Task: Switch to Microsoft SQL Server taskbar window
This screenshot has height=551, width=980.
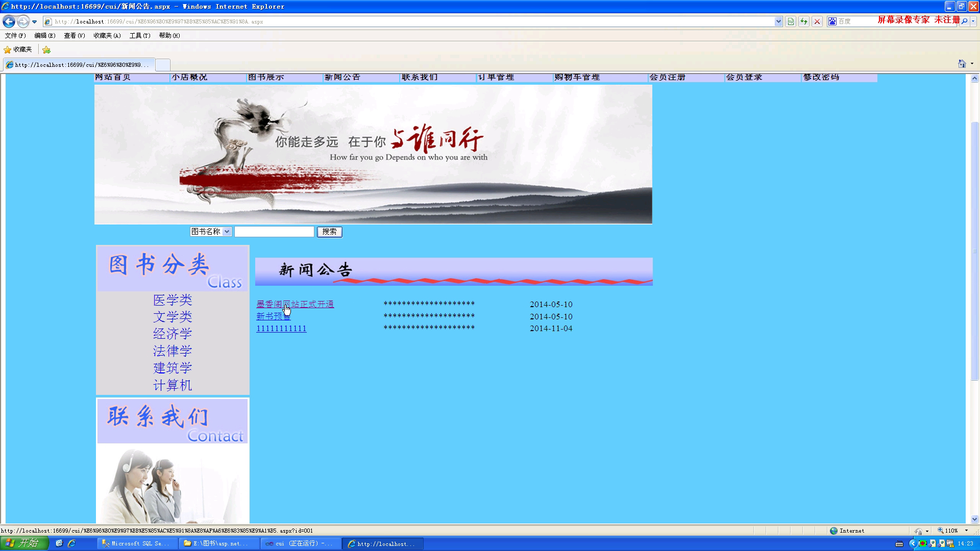Action: (137, 544)
